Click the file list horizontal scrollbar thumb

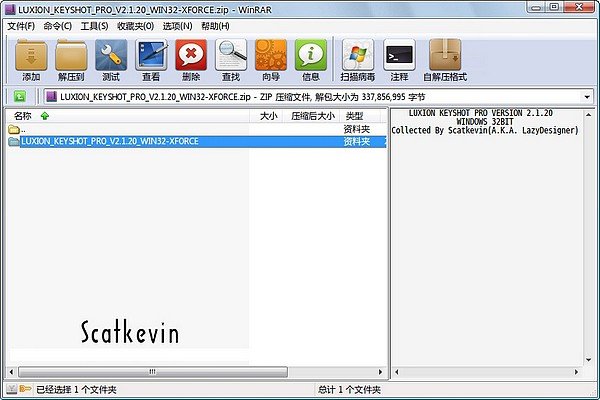153,372
